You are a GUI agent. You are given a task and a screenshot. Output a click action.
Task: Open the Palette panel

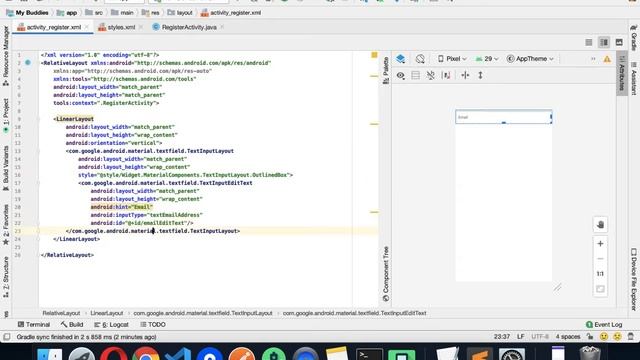tap(386, 71)
